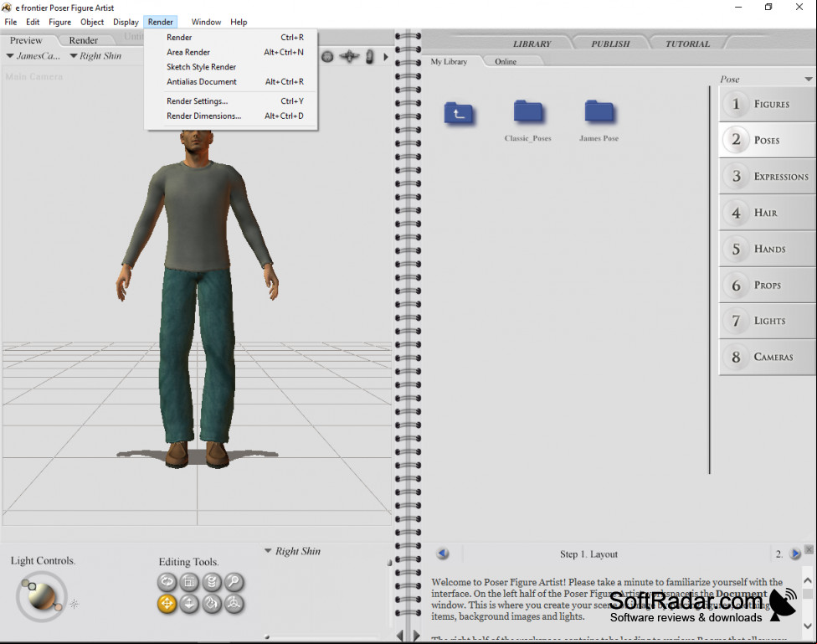Open the 3 Expressions library category
This screenshot has height=644, width=817.
pyautogui.click(x=768, y=177)
